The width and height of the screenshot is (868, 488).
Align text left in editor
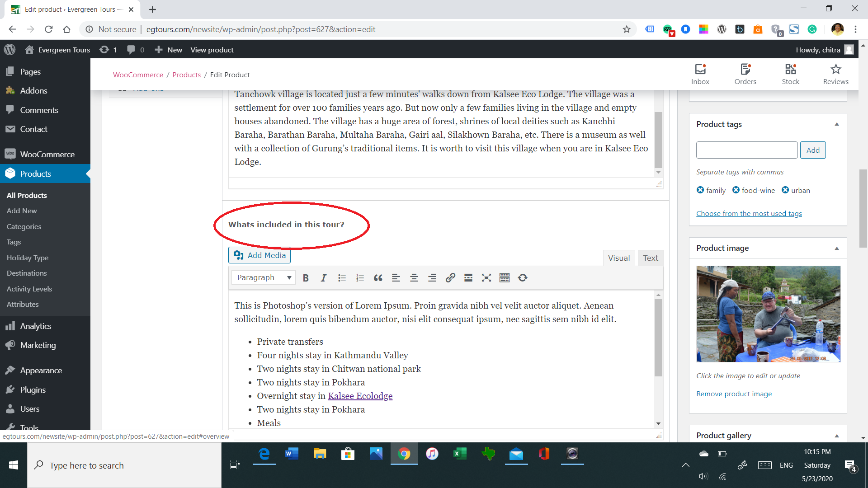[x=396, y=278]
